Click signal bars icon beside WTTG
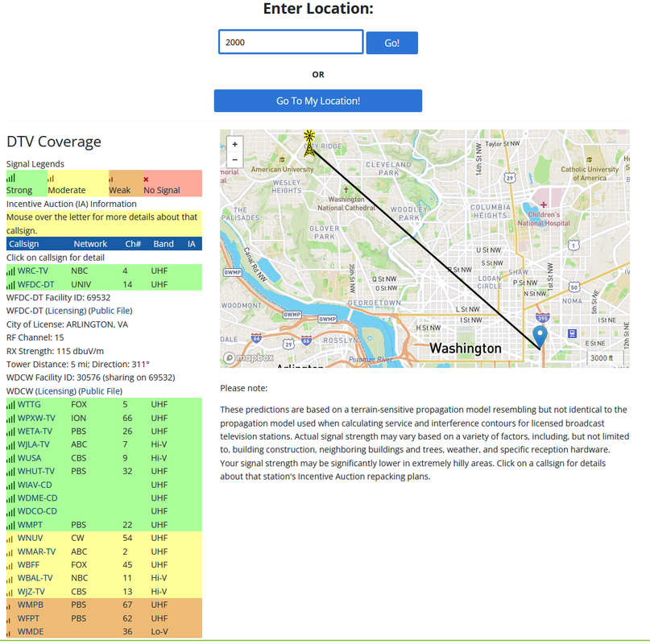Image resolution: width=650 pixels, height=644 pixels. [10, 405]
